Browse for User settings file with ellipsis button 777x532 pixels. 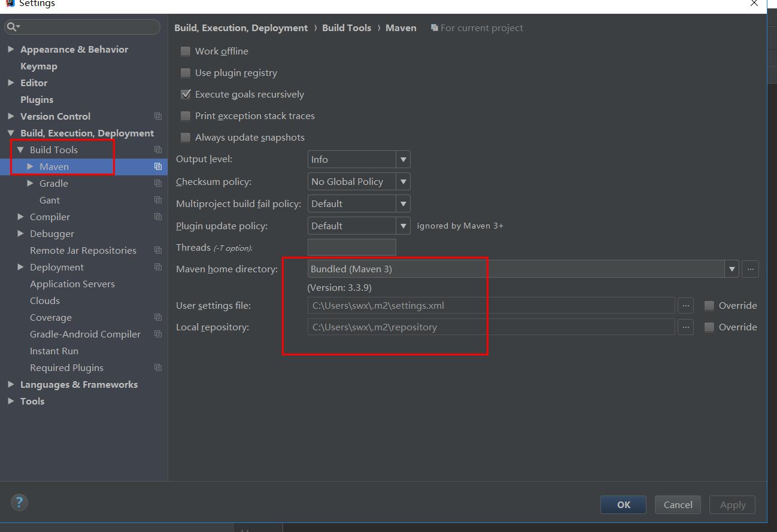[686, 306]
